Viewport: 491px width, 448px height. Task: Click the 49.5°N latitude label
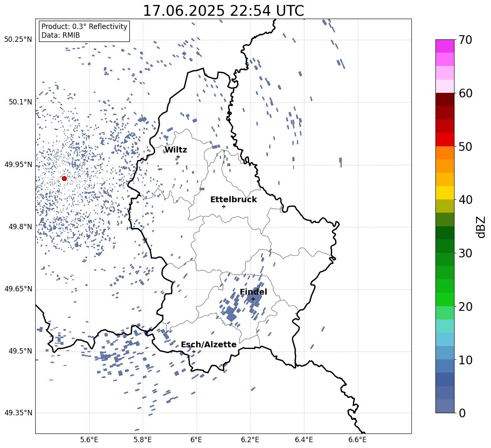coord(20,351)
